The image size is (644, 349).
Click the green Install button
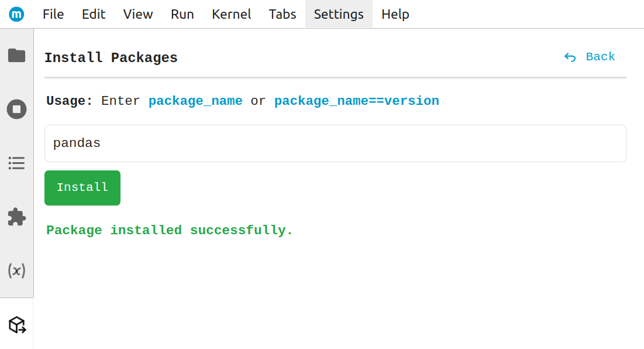tap(82, 187)
